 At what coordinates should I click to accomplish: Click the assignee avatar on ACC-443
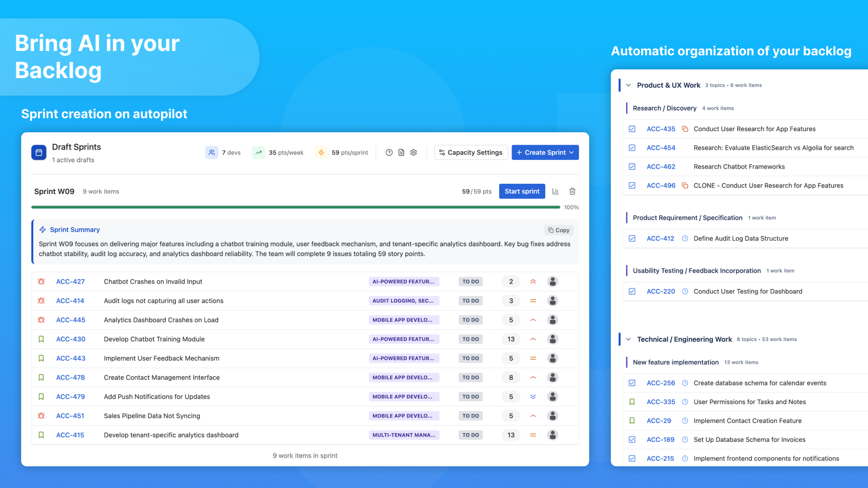tap(552, 358)
